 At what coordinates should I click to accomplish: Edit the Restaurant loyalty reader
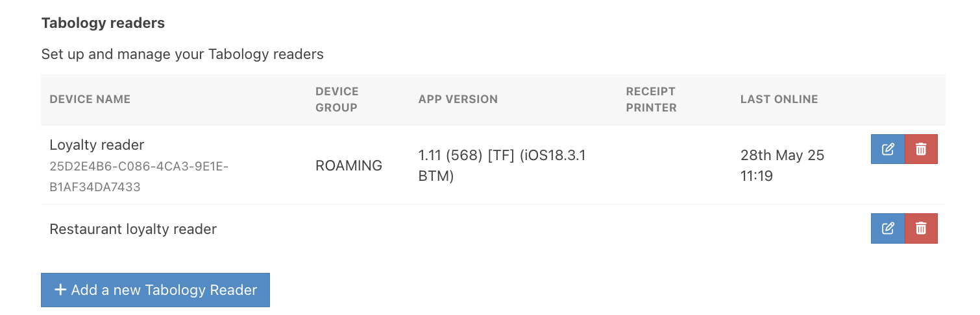pyautogui.click(x=887, y=228)
